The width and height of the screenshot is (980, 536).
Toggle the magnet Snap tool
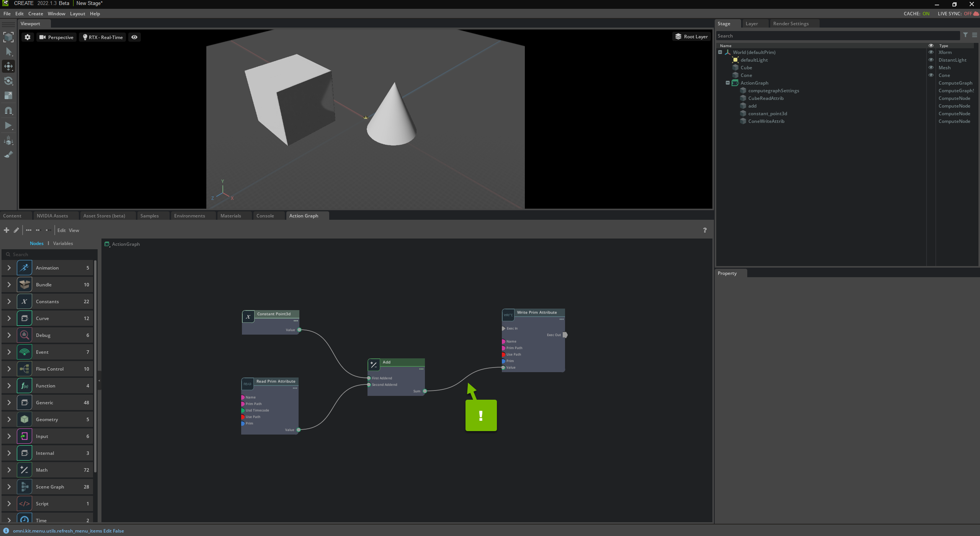point(8,111)
